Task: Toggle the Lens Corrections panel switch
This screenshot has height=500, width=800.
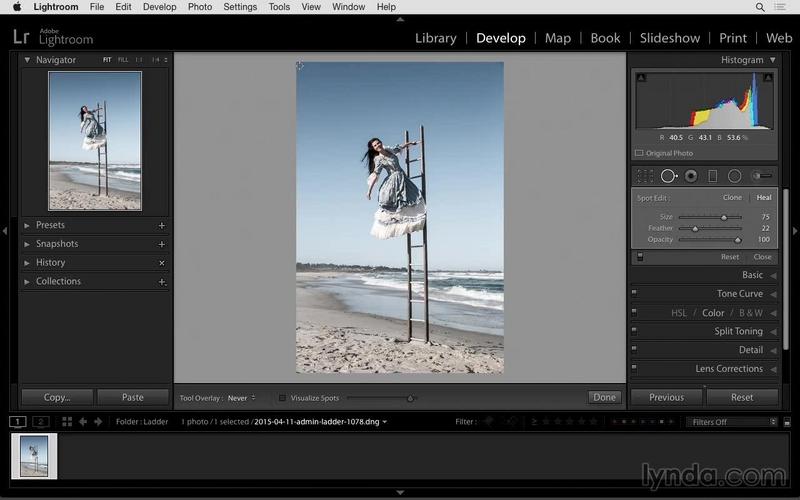Action: [x=634, y=368]
